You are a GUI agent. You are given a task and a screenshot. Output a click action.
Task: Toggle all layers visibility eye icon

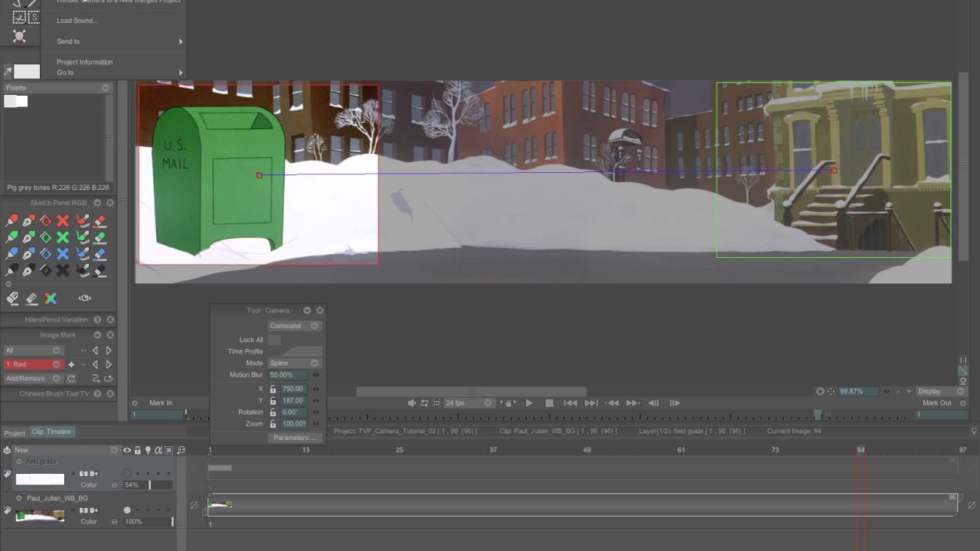coord(127,450)
